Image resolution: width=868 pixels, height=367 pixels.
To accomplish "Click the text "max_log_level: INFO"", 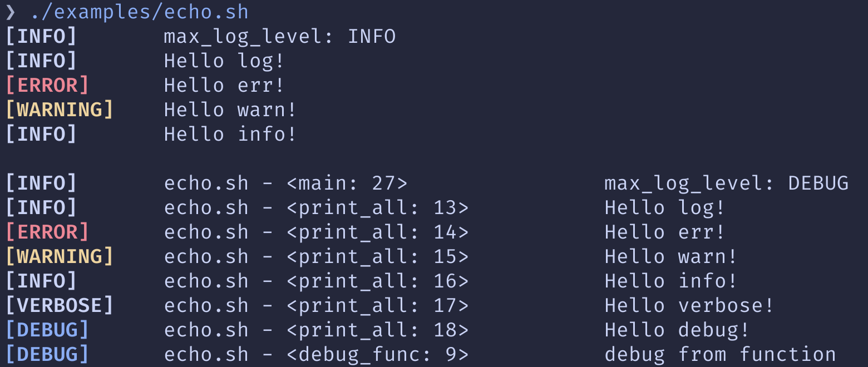I will pos(280,37).
